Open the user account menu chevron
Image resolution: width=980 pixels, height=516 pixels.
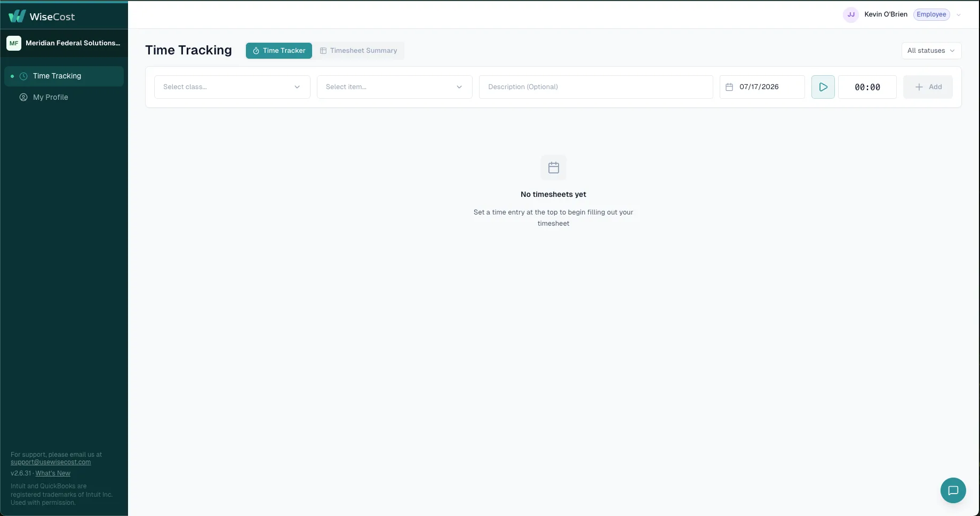point(959,15)
